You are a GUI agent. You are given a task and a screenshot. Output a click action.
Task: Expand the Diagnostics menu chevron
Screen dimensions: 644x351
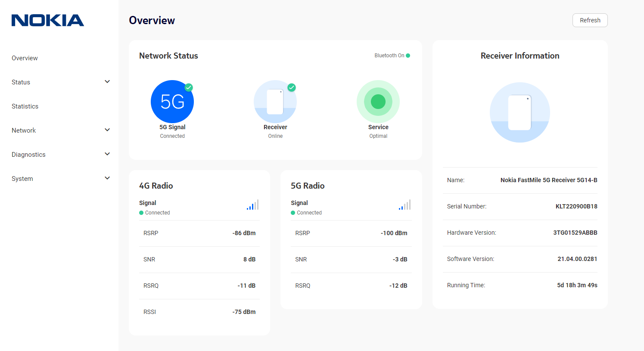[107, 154]
